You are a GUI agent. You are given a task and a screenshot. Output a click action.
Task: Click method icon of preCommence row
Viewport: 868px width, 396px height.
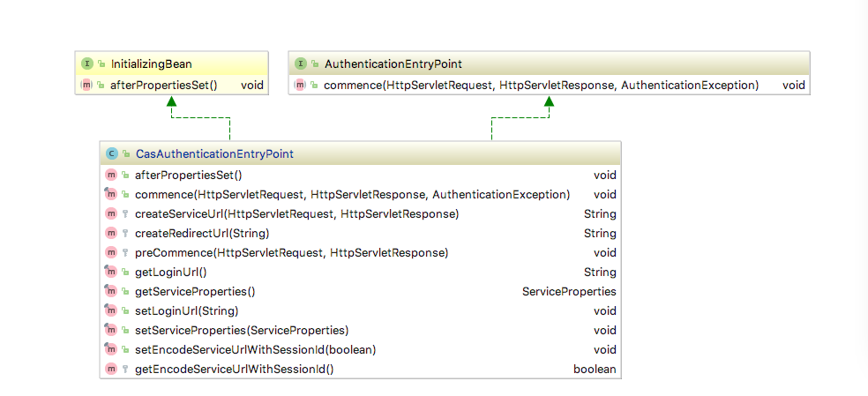pos(111,252)
